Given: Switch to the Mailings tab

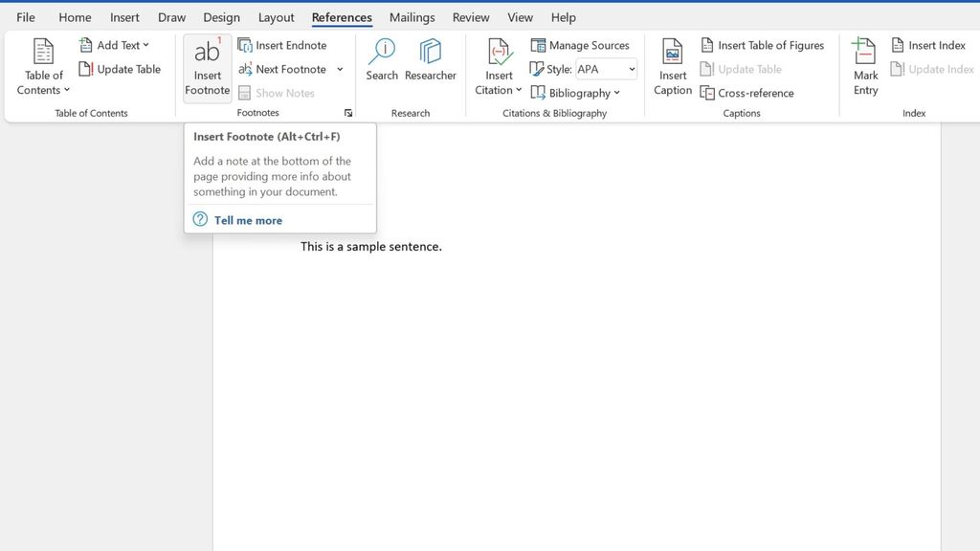Looking at the screenshot, I should coord(412,16).
